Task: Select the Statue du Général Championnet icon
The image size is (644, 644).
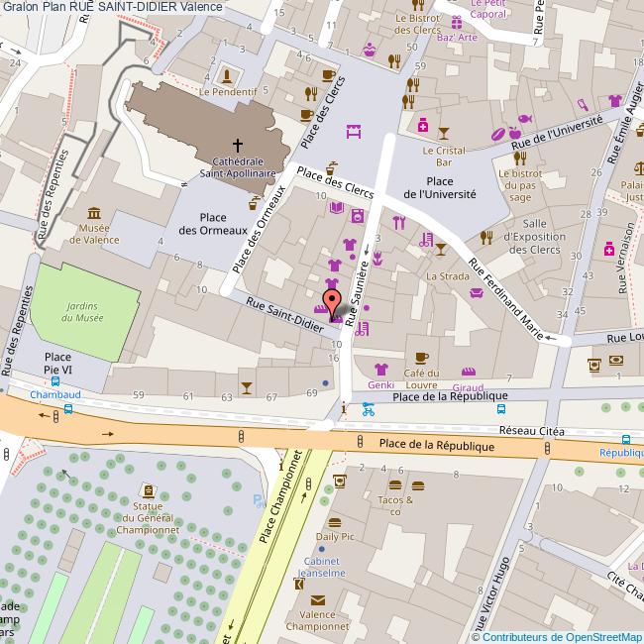Action: point(148,491)
